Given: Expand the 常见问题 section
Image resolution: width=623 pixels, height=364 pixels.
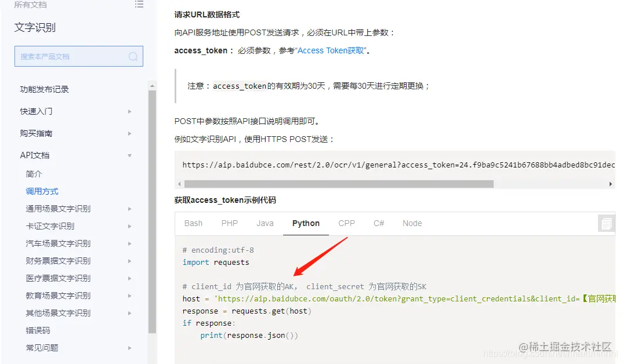Looking at the screenshot, I should click(129, 348).
